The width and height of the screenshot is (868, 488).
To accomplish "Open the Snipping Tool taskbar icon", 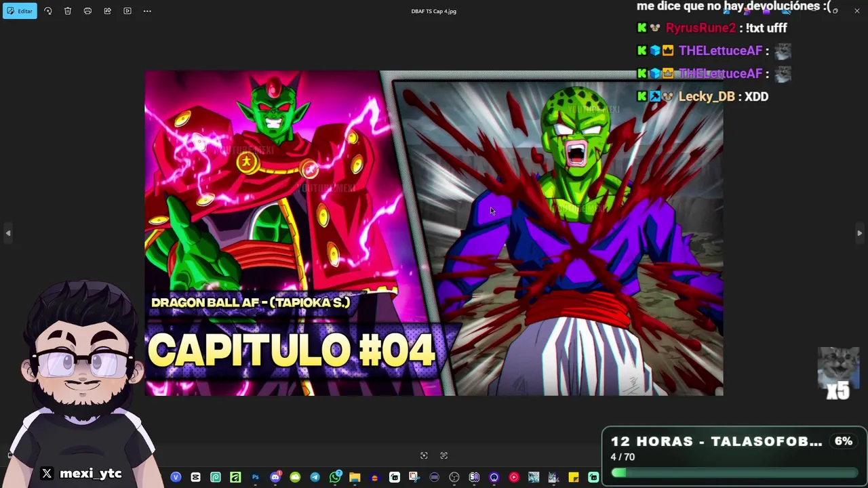I will (x=414, y=477).
